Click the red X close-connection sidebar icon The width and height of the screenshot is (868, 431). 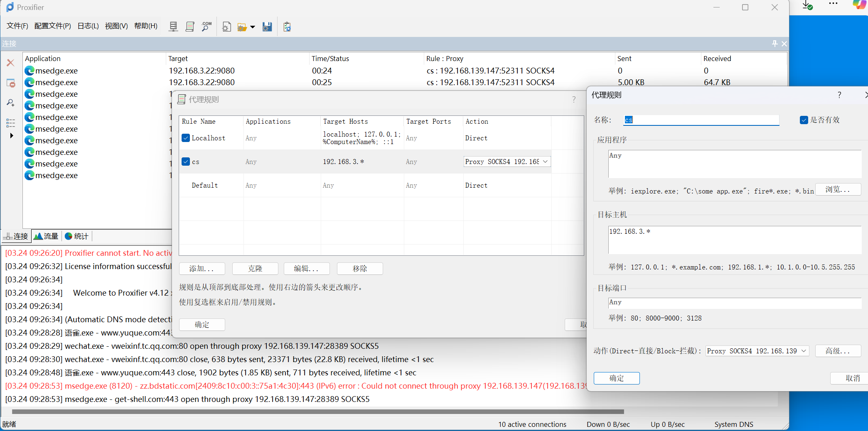10,63
